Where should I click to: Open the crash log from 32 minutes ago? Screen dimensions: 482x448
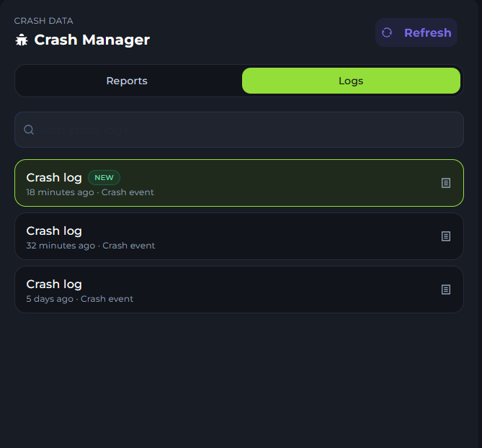coord(54,231)
